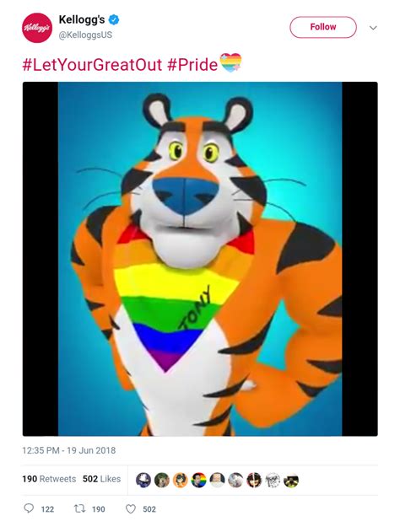View the list of 190 Retweets
Screen dimensions: 400x532
[49, 479]
